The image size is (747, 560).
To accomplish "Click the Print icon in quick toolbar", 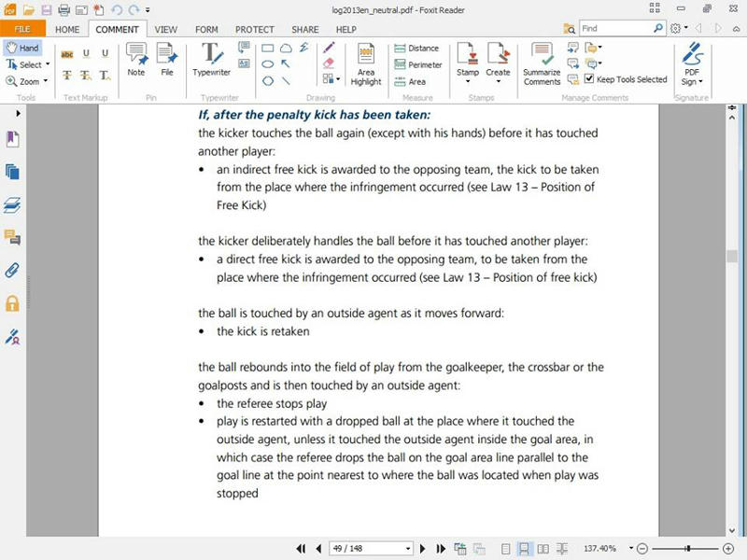I will pos(63,9).
